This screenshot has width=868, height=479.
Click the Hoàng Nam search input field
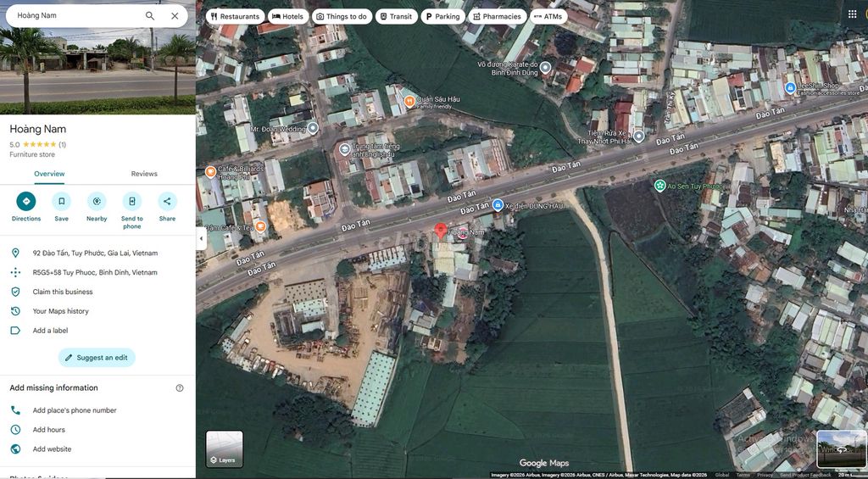(x=76, y=15)
